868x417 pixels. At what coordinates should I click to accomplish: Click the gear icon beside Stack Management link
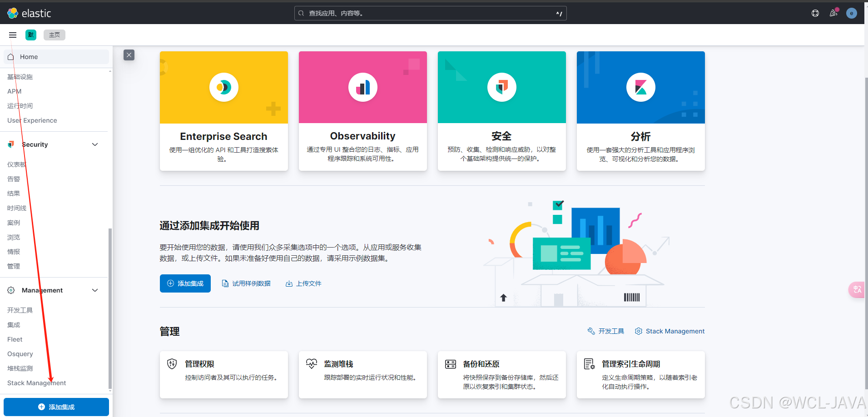coord(639,331)
